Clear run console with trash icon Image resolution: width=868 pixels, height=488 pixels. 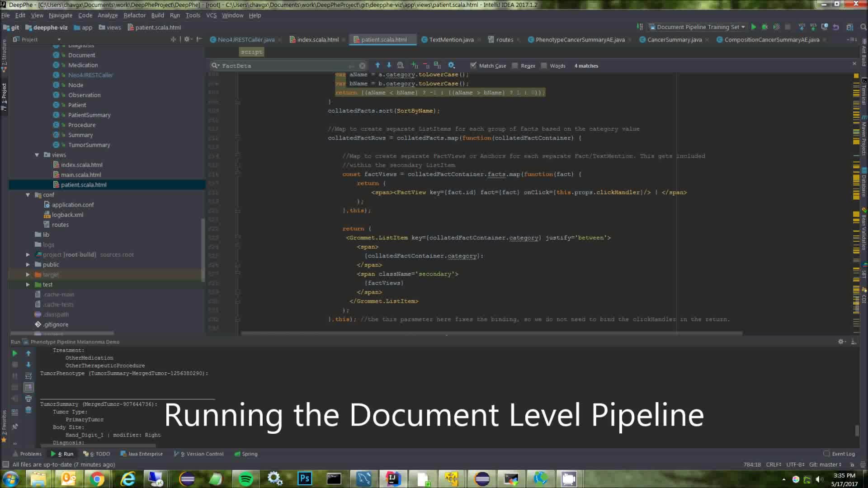click(x=28, y=410)
